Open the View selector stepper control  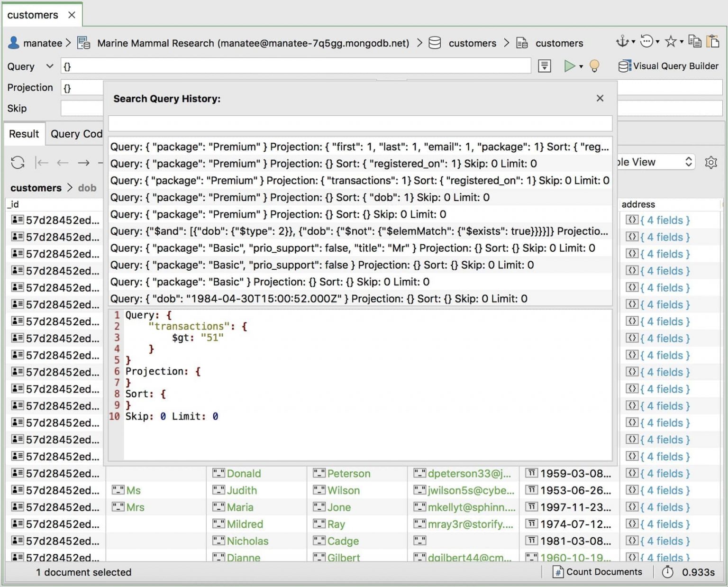pos(690,162)
